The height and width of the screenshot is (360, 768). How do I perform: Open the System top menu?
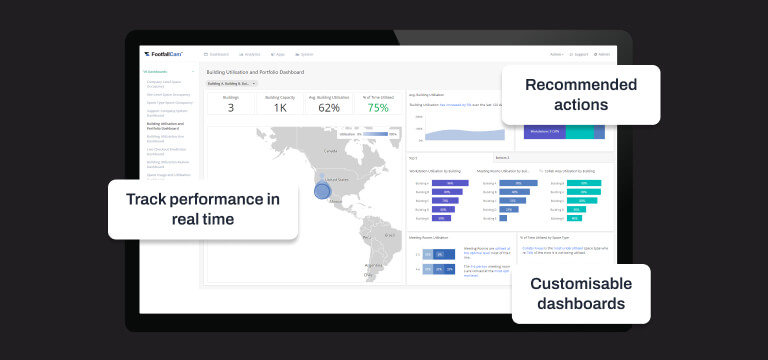click(x=304, y=54)
